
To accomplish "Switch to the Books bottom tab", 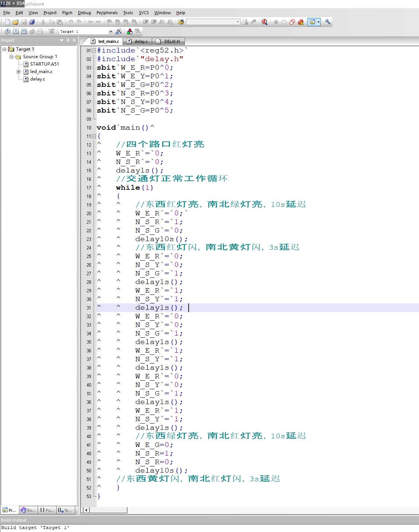I will 28,510.
